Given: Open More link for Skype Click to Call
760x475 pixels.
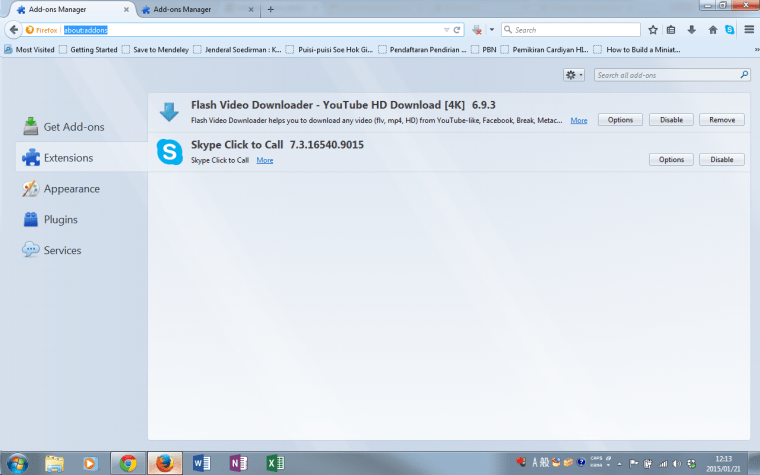Looking at the screenshot, I should [x=265, y=160].
